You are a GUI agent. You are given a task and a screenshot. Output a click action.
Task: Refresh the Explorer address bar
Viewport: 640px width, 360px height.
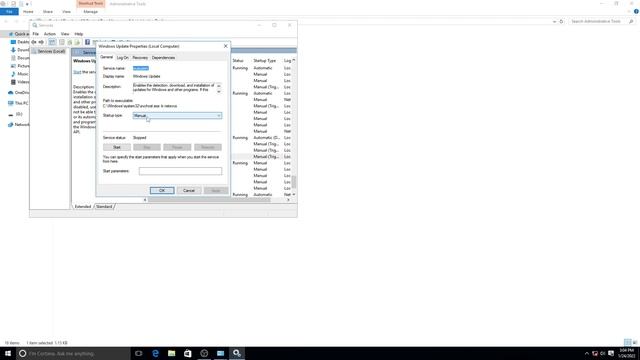tap(561, 21)
